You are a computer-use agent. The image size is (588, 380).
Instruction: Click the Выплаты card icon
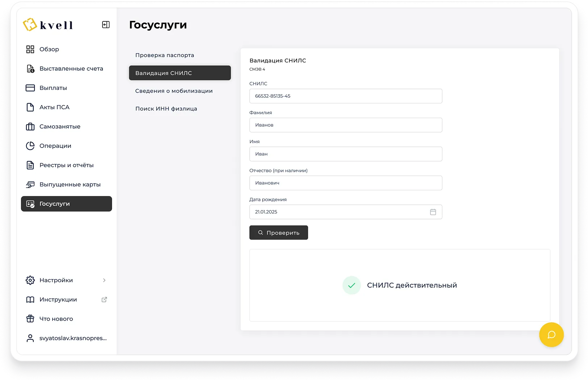point(30,88)
